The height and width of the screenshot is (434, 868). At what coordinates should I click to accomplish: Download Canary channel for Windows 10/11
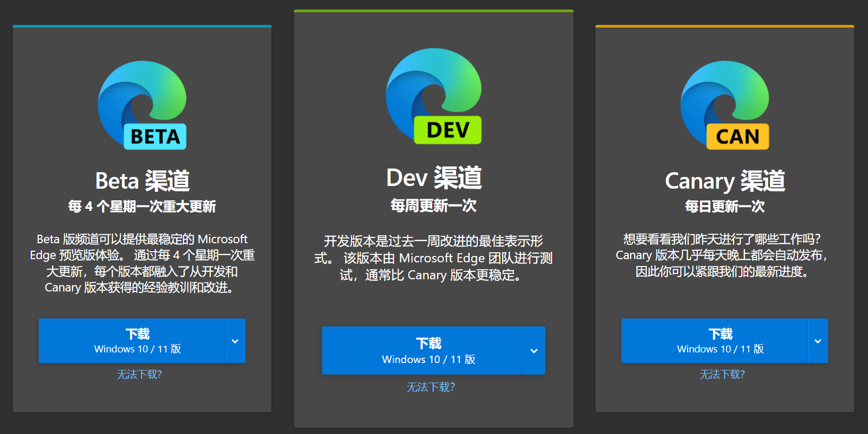pyautogui.click(x=714, y=341)
